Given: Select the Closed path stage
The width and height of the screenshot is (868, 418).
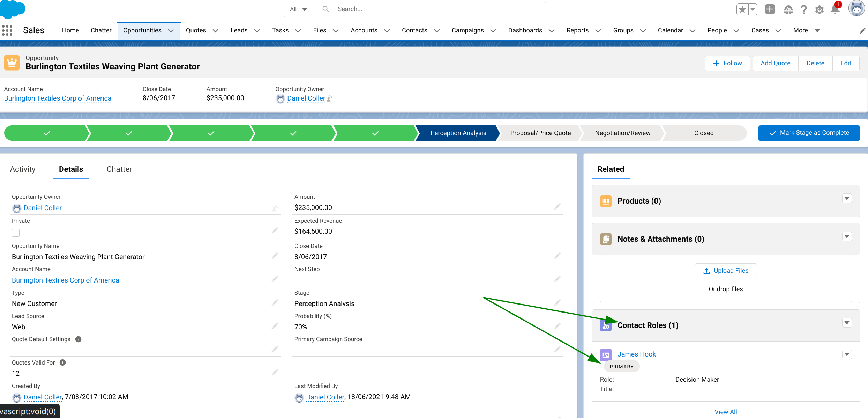Looking at the screenshot, I should click(x=704, y=133).
